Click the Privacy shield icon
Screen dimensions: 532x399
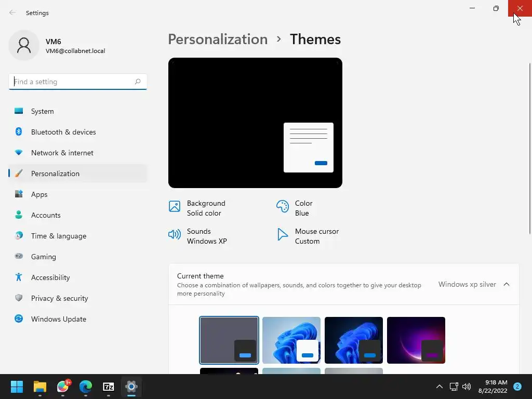click(19, 298)
